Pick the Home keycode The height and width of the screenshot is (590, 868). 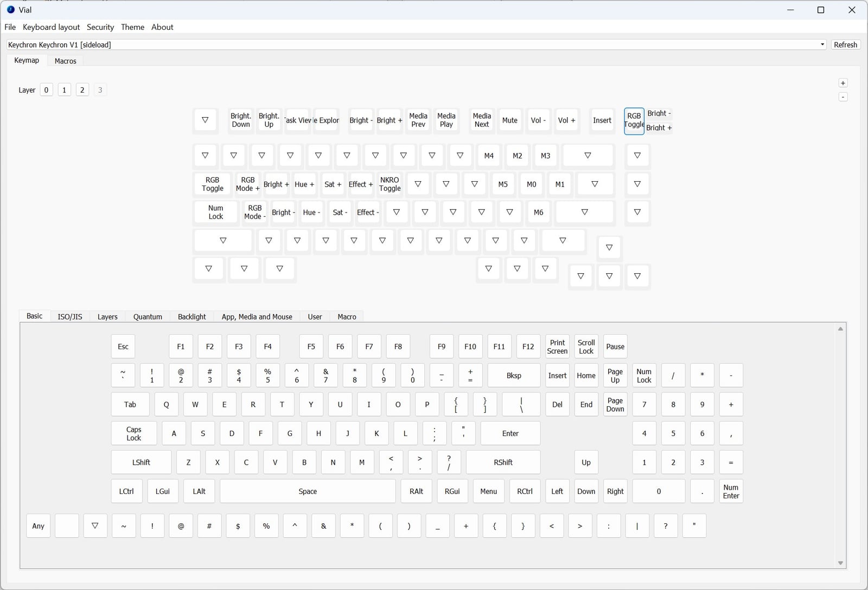coord(586,375)
